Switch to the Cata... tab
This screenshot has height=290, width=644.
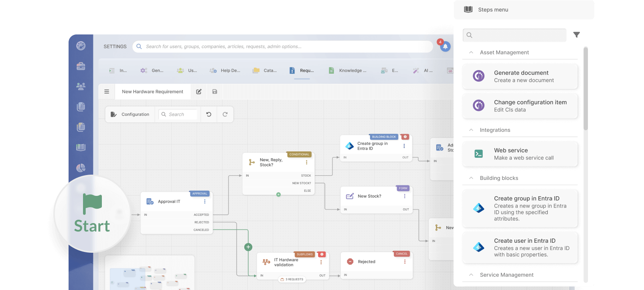tap(265, 70)
